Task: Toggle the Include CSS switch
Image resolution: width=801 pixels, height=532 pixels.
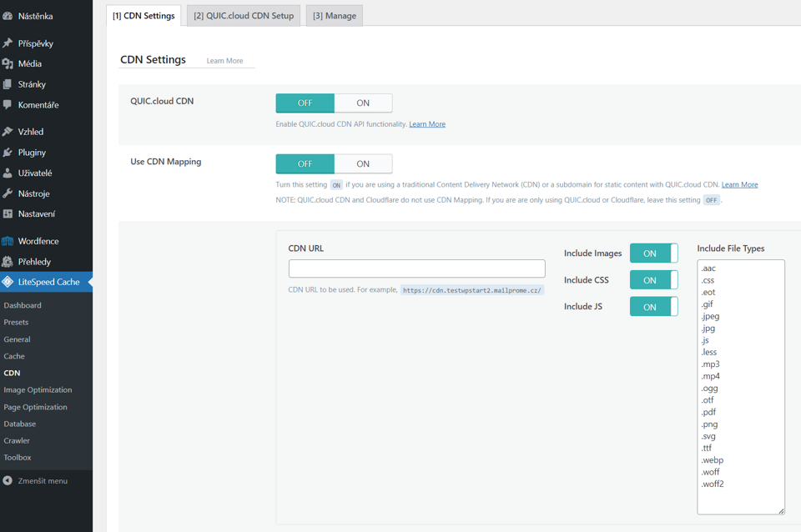Action: (653, 280)
